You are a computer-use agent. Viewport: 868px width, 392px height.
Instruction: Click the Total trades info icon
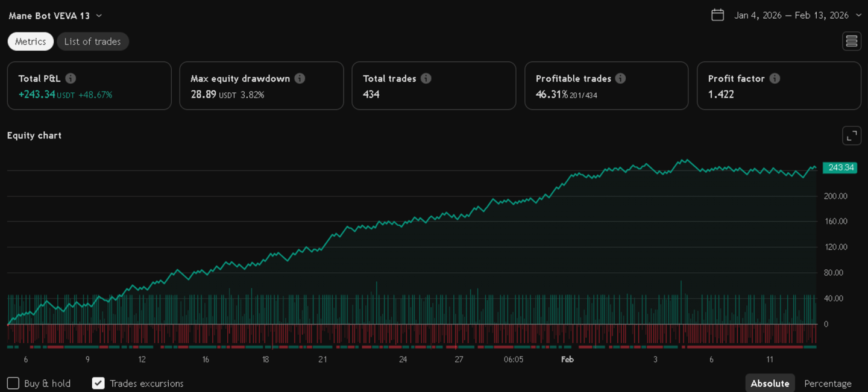coord(426,78)
